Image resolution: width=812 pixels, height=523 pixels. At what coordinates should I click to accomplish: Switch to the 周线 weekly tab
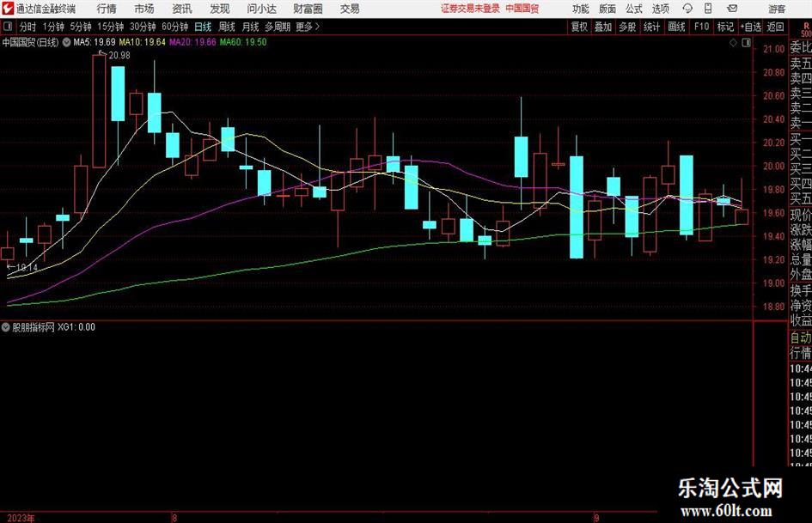tap(227, 27)
